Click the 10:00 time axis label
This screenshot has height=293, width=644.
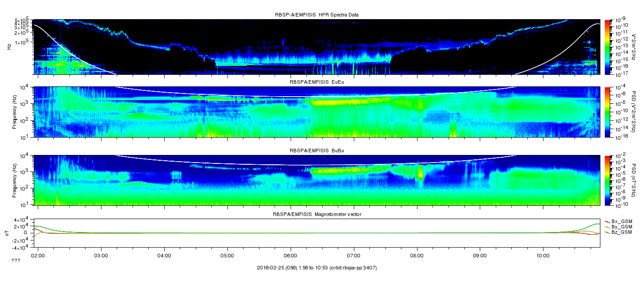(543, 256)
